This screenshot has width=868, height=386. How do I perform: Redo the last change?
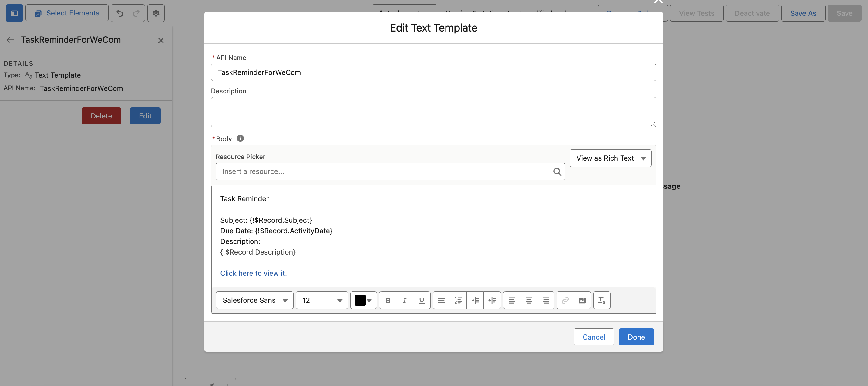[x=136, y=13]
